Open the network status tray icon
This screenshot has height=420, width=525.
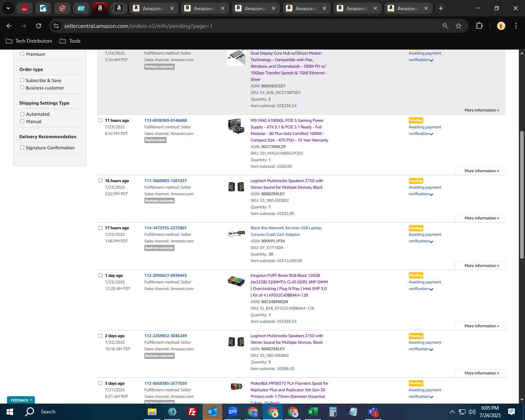pos(462,412)
